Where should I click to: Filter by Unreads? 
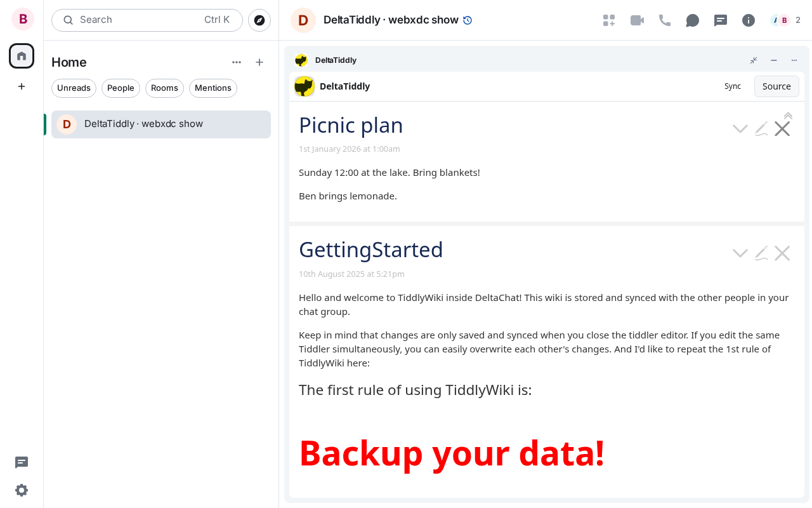pos(74,88)
